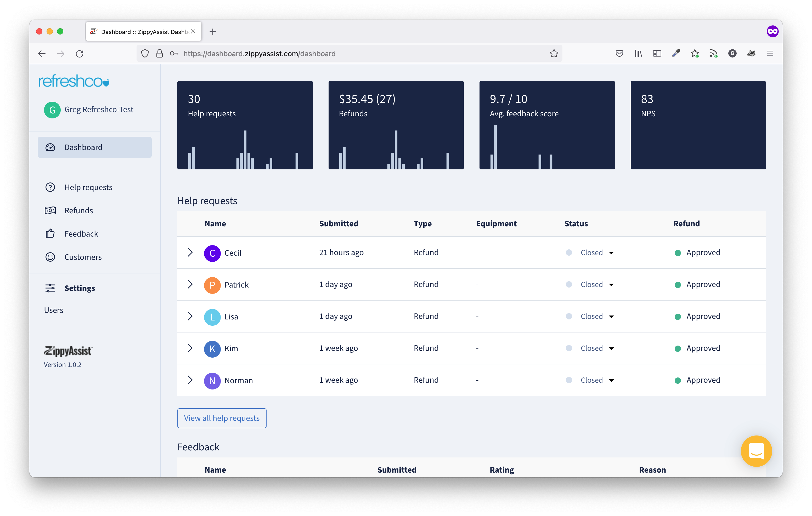Click the Help requests icon in sidebar
812x516 pixels.
[x=51, y=187]
